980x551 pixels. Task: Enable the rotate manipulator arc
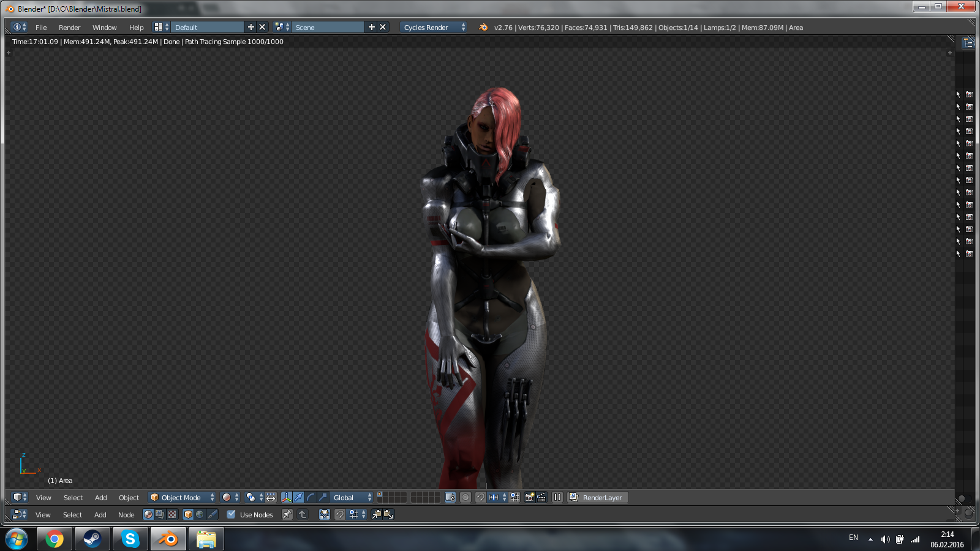(311, 497)
